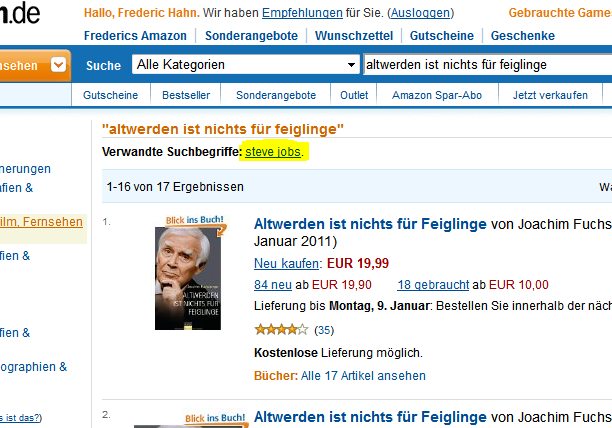Open the Outlet navigation tab
This screenshot has width=612, height=428.
click(x=354, y=95)
